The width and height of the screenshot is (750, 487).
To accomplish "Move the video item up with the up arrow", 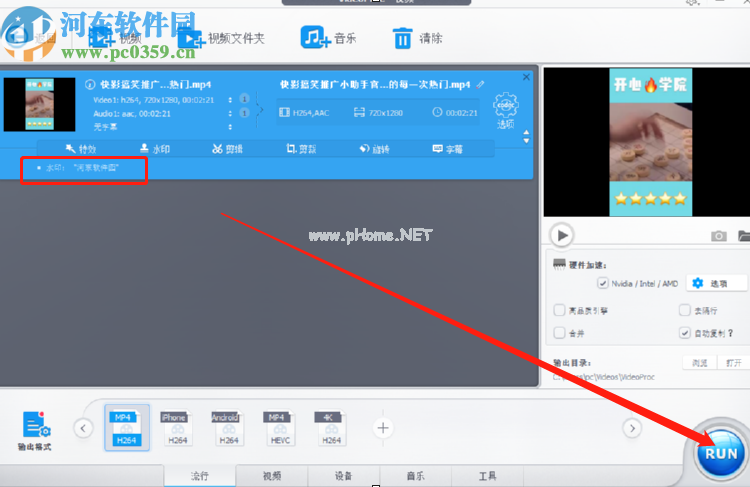I will (526, 133).
